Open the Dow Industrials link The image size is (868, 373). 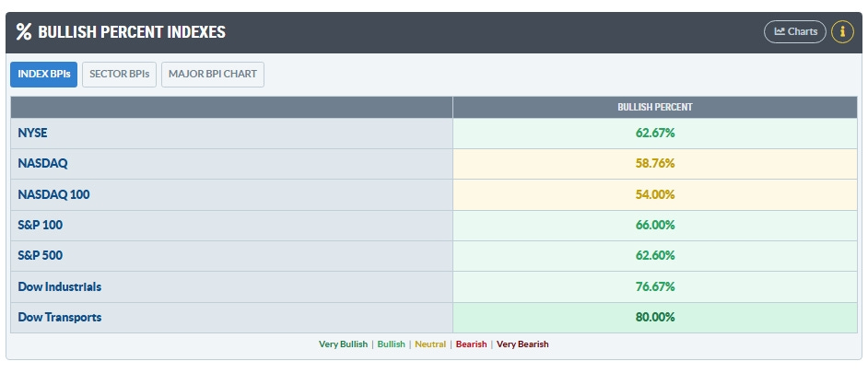[x=60, y=286]
